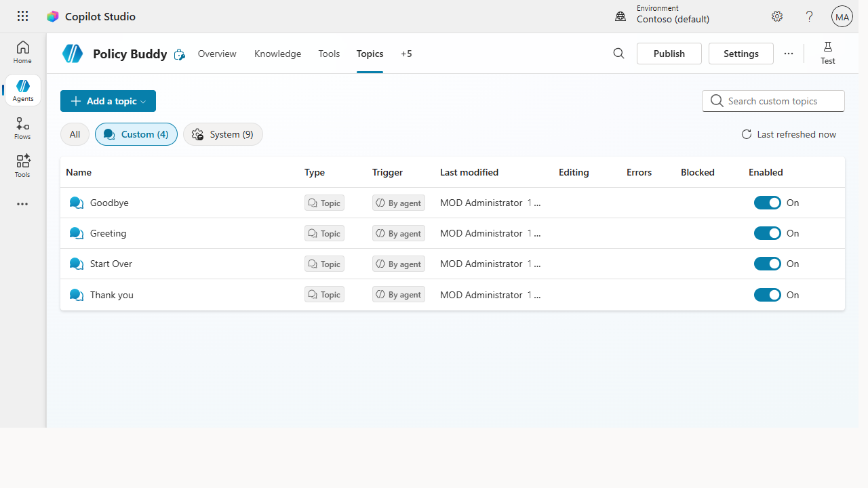The image size is (868, 488).
Task: Click the Thank you topic chat icon
Action: [x=77, y=295]
